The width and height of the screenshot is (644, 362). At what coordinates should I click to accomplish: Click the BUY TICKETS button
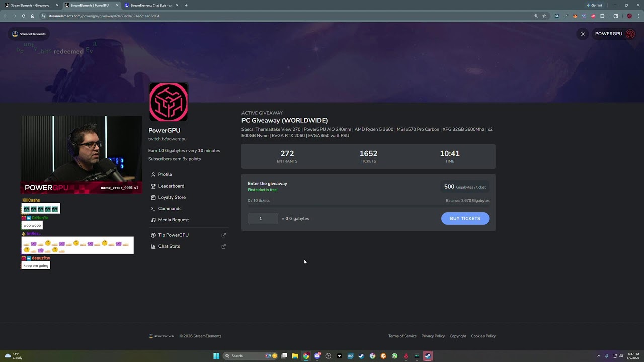click(465, 218)
